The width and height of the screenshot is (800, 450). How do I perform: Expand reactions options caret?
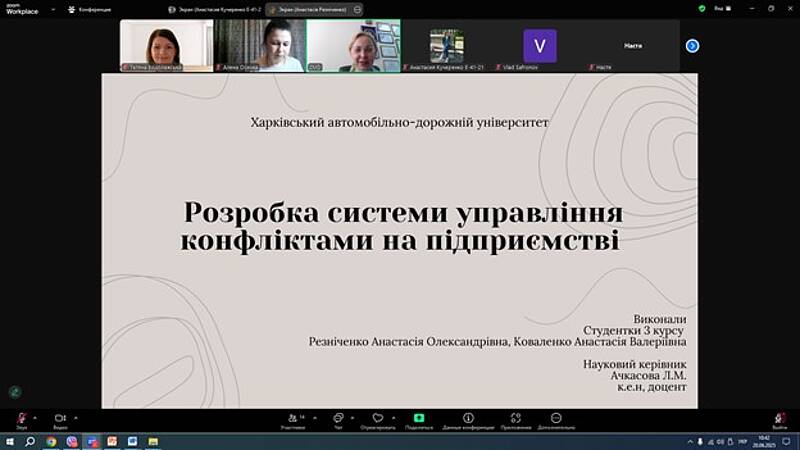(x=393, y=418)
